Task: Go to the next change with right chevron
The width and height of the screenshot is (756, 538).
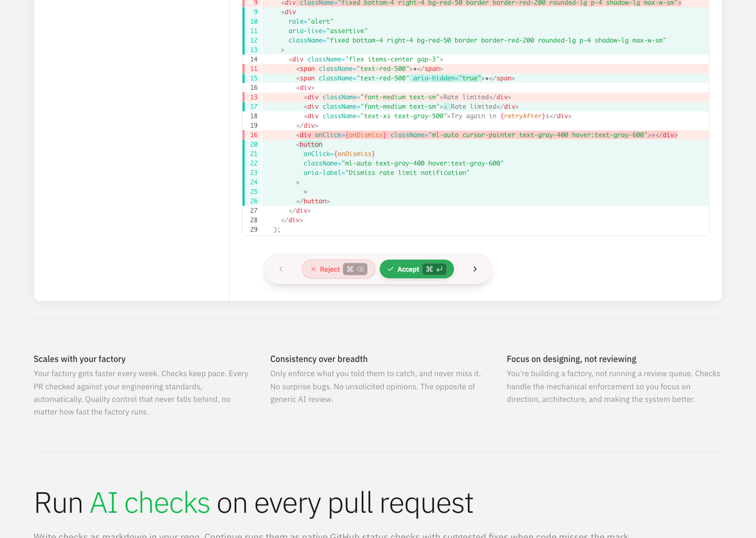Action: click(475, 269)
